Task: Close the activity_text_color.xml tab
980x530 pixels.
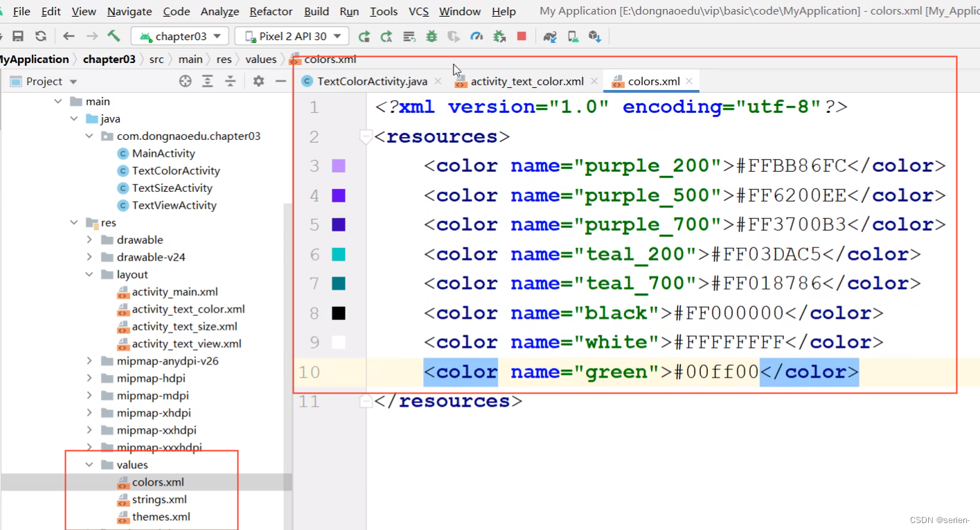Action: (594, 81)
